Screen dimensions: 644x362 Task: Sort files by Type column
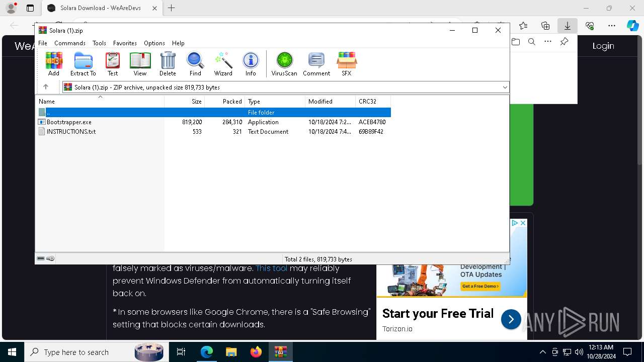(x=275, y=101)
